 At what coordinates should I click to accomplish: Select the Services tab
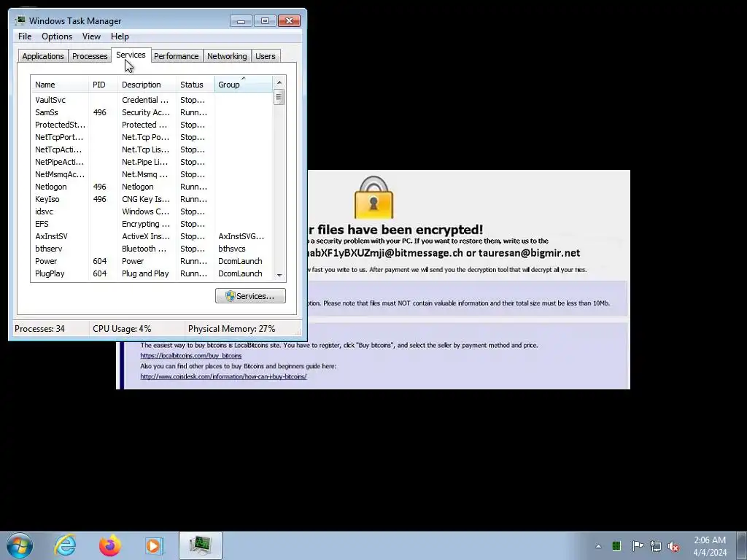131,55
